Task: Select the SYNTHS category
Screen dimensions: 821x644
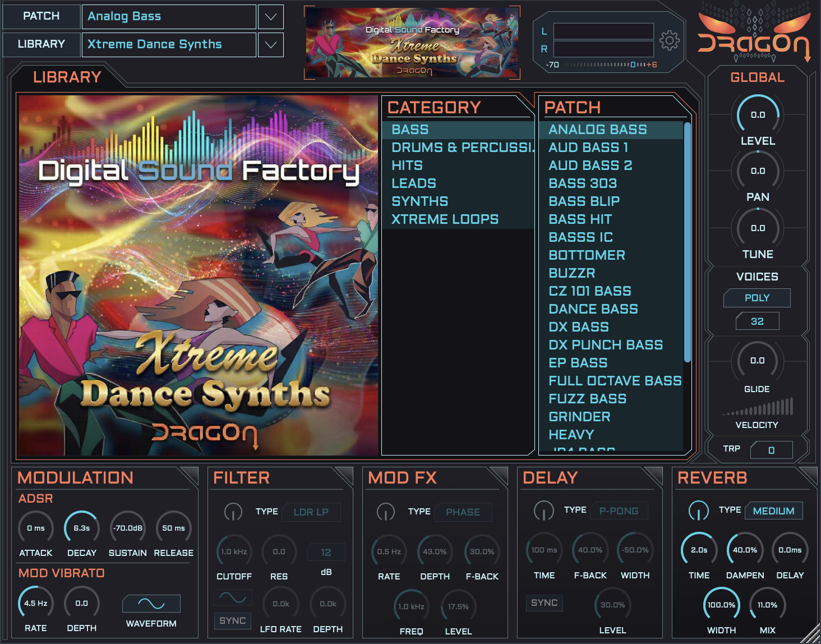Action: click(458, 201)
